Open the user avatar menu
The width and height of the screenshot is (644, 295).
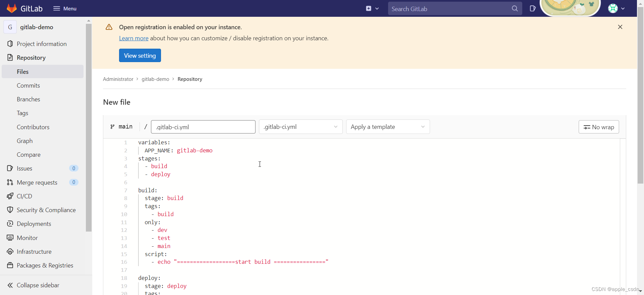(x=613, y=8)
